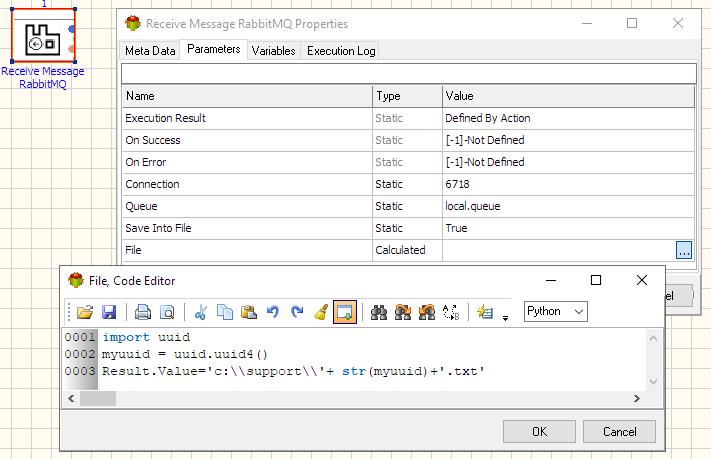Go to the Execution Log tab
This screenshot has height=459, width=711.
click(341, 51)
